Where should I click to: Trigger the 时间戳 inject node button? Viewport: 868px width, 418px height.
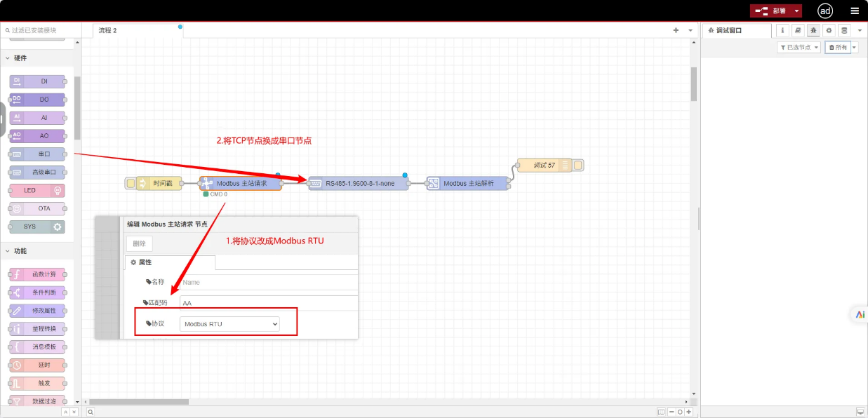tap(131, 184)
